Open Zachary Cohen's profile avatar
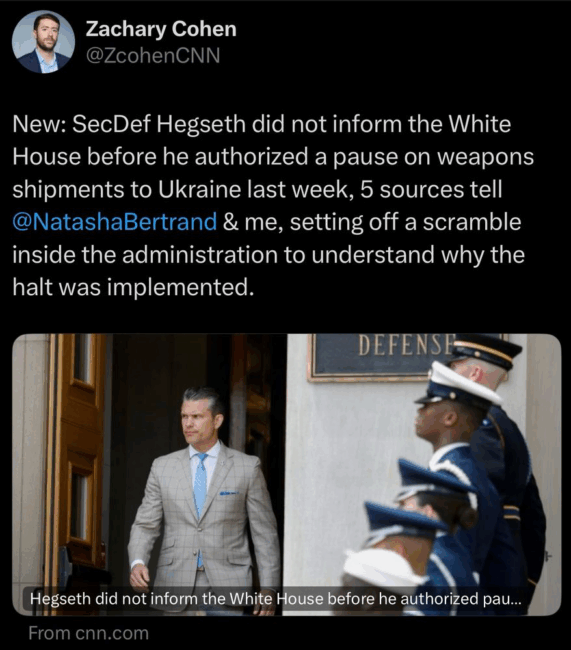 (43, 42)
